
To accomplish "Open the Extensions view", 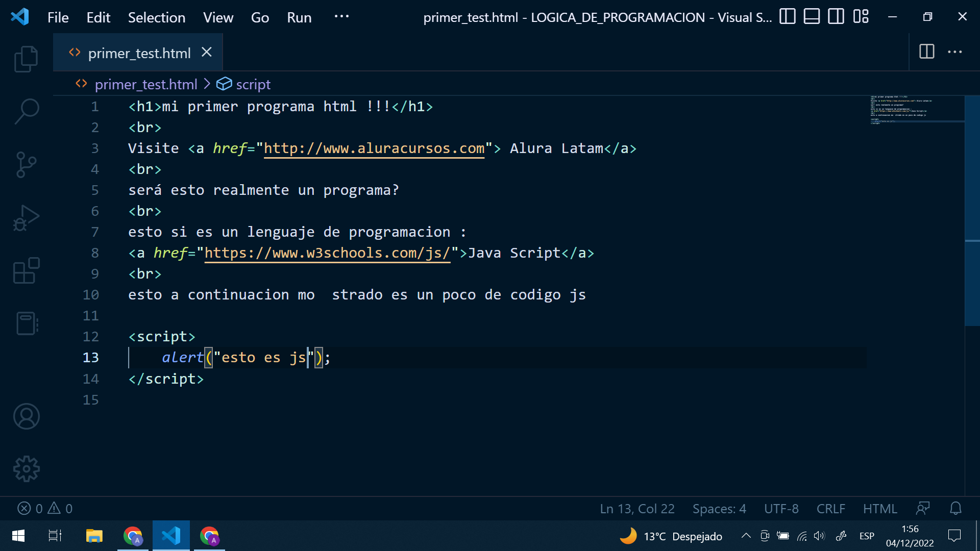I will [x=26, y=270].
